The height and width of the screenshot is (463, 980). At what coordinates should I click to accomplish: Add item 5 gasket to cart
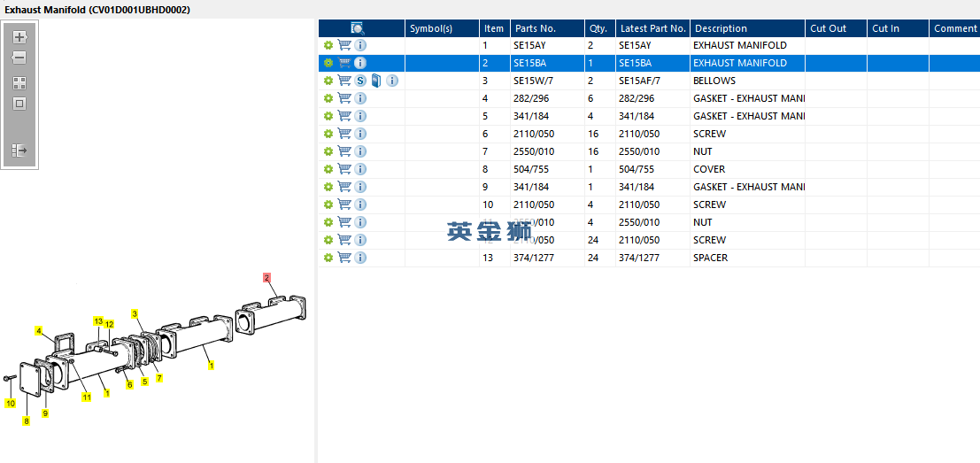[343, 116]
